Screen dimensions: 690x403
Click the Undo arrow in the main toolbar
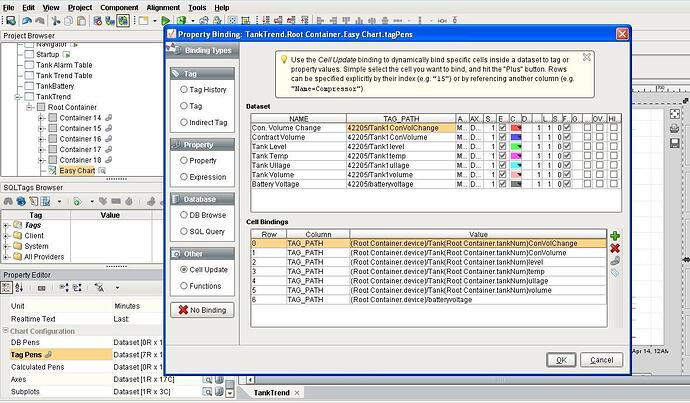tap(27, 21)
